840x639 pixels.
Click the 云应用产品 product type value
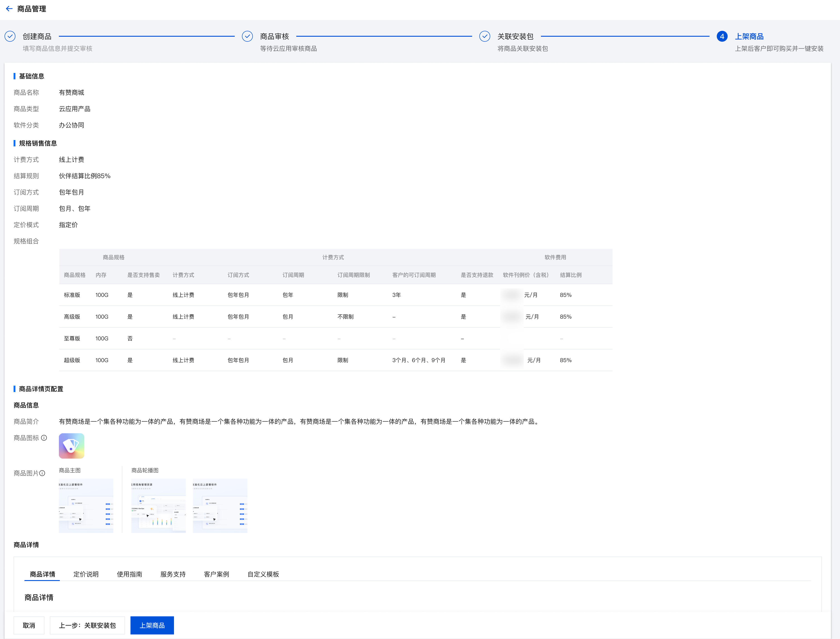(75, 109)
